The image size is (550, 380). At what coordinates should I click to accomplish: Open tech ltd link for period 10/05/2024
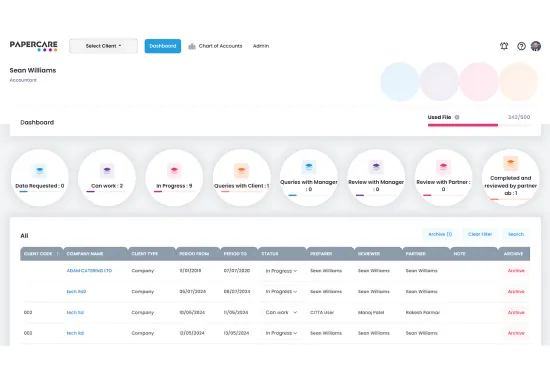tap(75, 312)
